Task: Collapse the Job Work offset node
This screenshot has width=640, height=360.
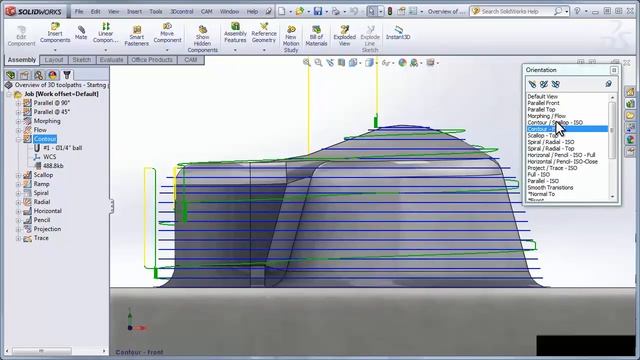Action: click(x=9, y=94)
